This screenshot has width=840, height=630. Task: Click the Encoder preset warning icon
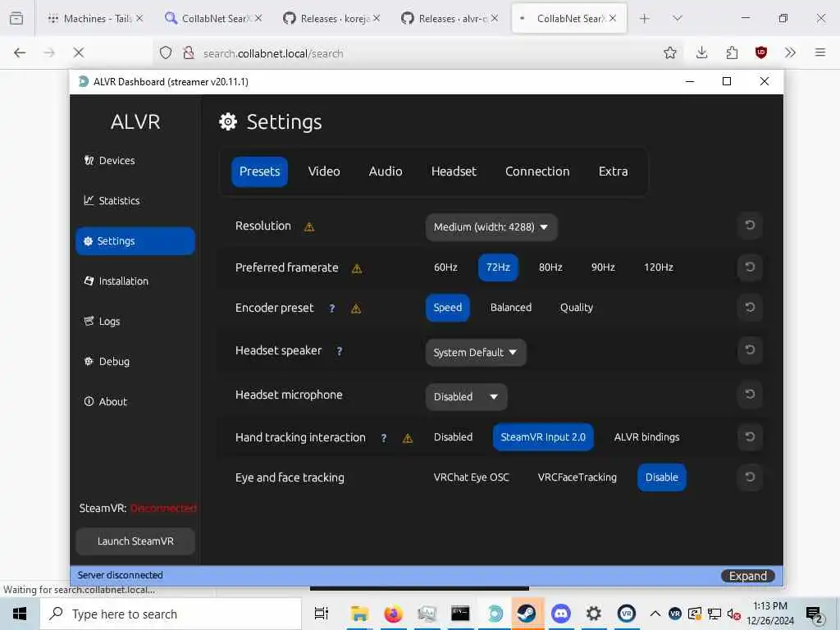(x=356, y=308)
